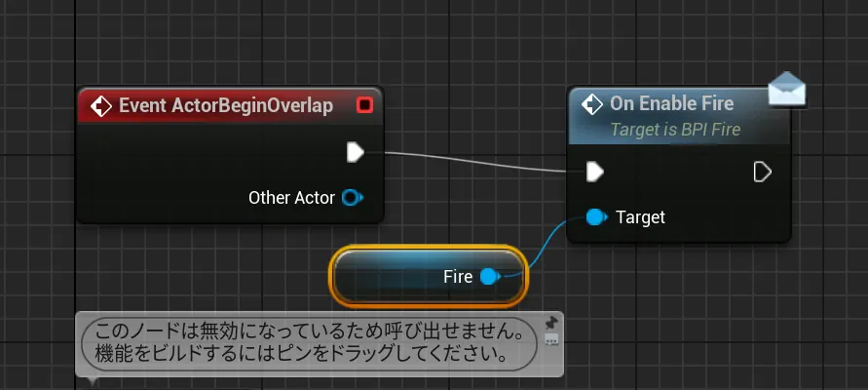Click the exec input pin of On Enable Fire
Image resolution: width=868 pixels, height=390 pixels.
tap(594, 172)
